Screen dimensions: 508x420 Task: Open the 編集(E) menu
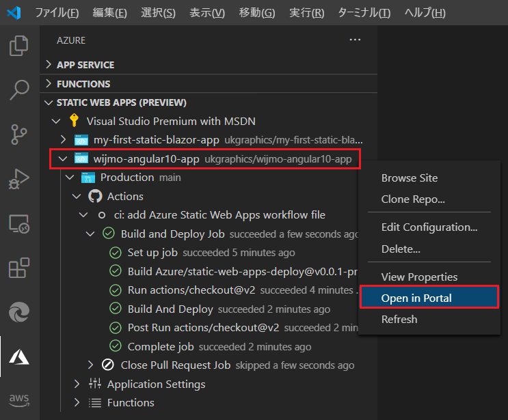tap(110, 12)
